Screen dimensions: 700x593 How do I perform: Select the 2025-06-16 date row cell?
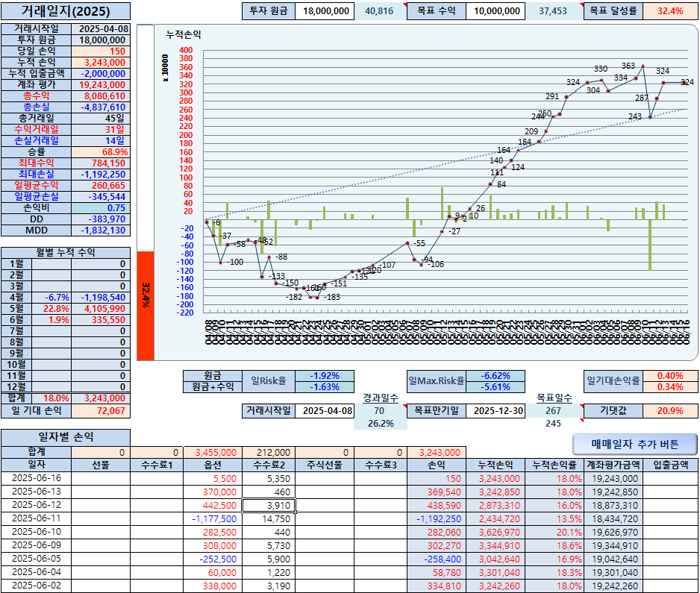coord(36,478)
